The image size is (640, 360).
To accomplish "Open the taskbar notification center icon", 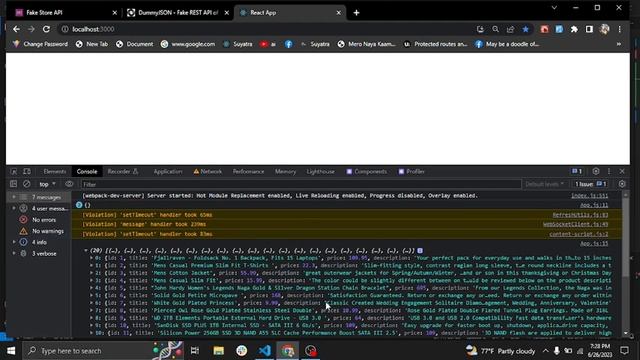I will [x=624, y=351].
